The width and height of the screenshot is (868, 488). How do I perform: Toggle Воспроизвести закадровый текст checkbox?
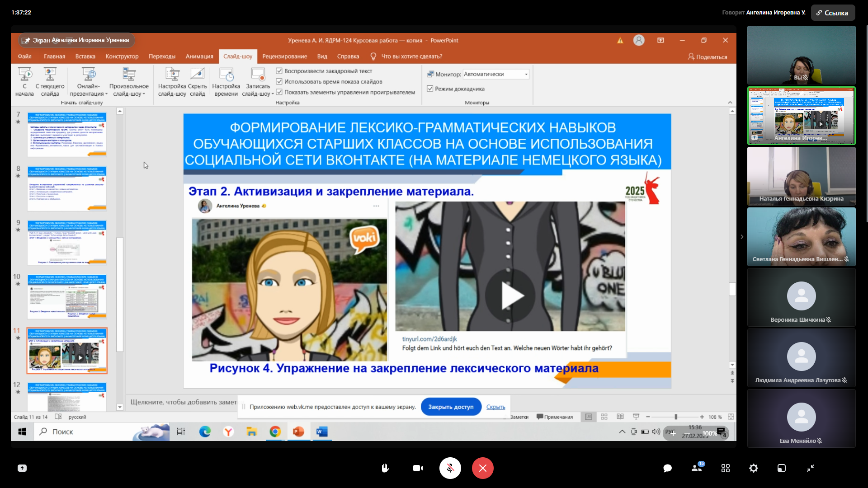pos(279,71)
